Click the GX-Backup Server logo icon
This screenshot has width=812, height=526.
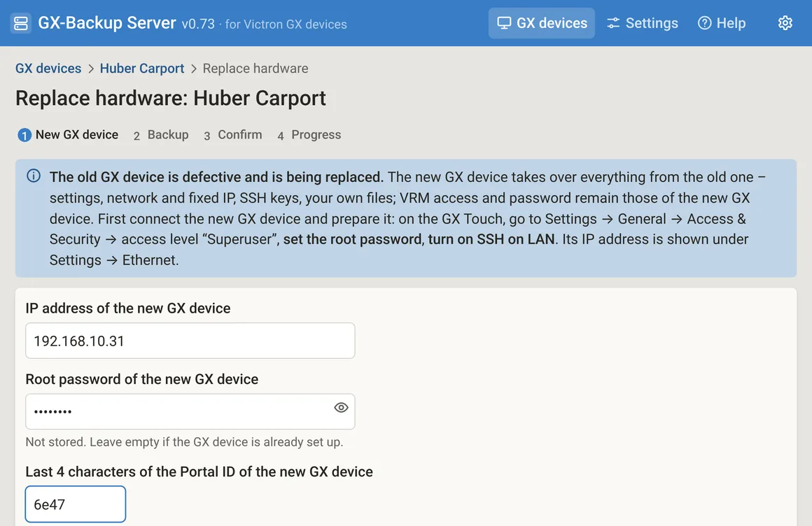point(21,23)
